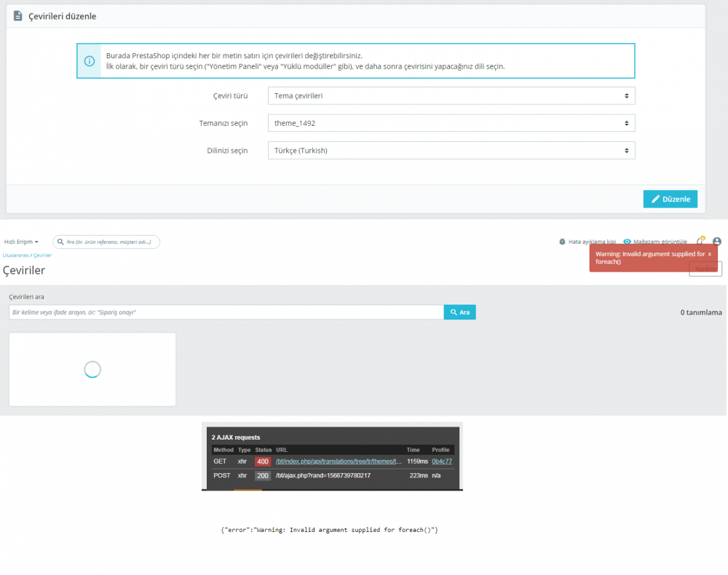Screen dimensions: 728x575
Task: Open the Çeviri türü dropdown
Action: pyautogui.click(x=451, y=95)
